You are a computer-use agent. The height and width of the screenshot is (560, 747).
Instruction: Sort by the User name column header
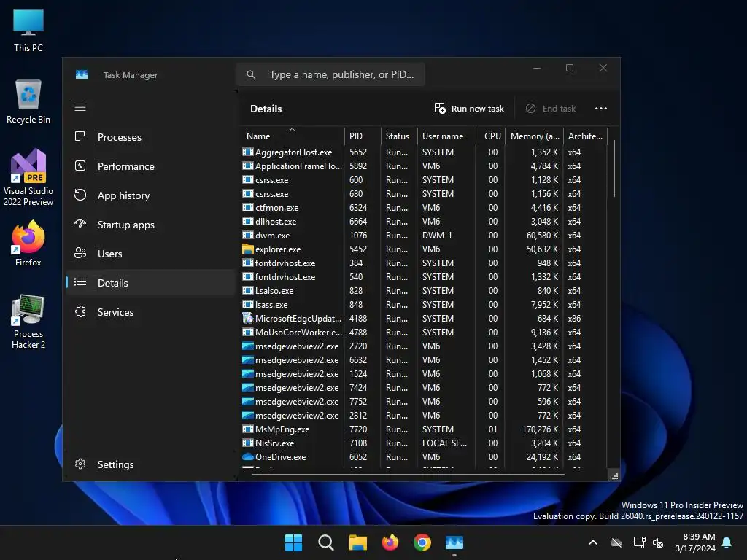click(447, 136)
